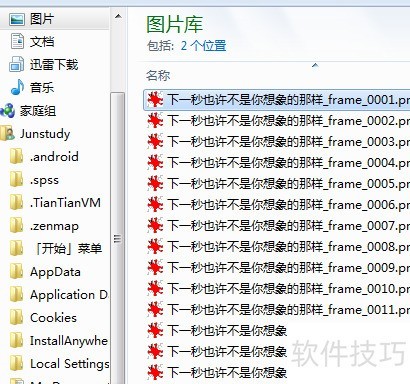Click the file icon of frame_0009
This screenshot has height=384, width=410.
[x=155, y=268]
